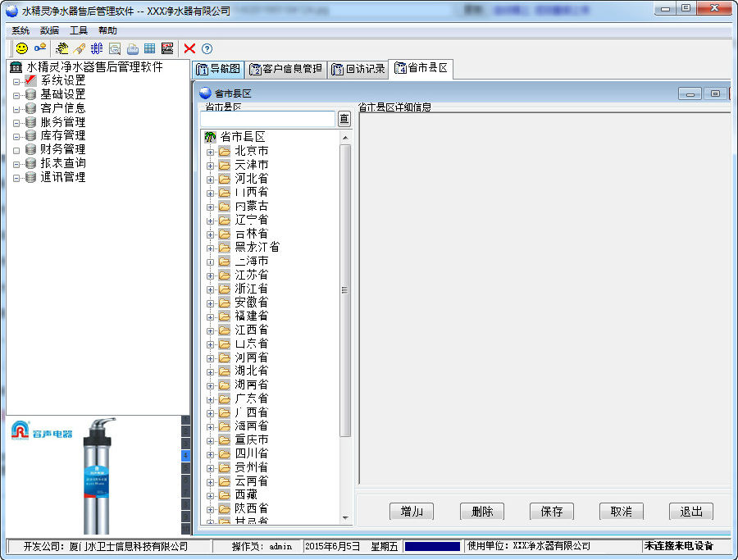Switch to the 回访记录 tab
This screenshot has width=738, height=560.
pyautogui.click(x=358, y=69)
